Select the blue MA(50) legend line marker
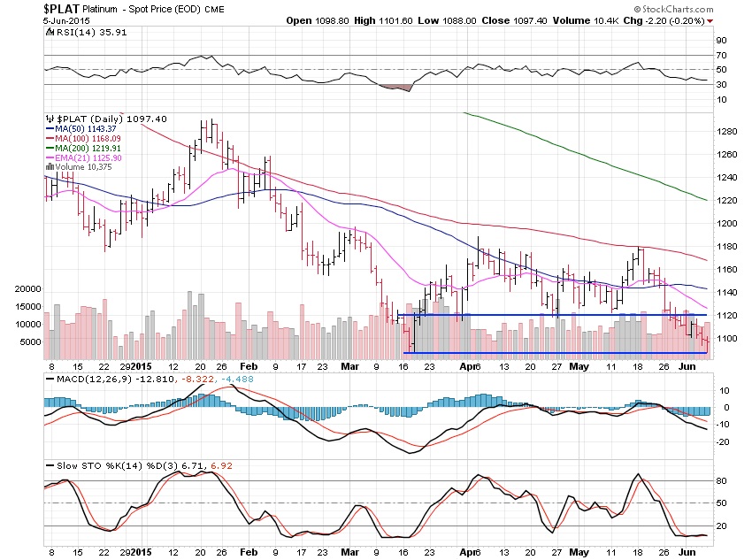This screenshot has width=752, height=560. pos(50,129)
